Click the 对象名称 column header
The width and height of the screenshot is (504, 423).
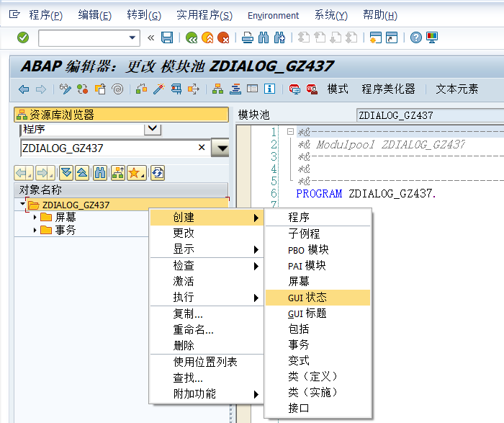tap(121, 190)
